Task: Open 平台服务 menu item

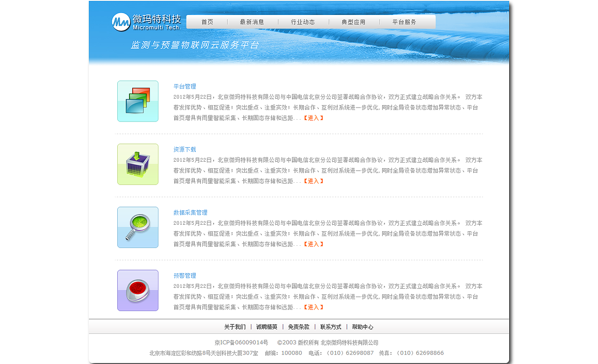Action: pyautogui.click(x=405, y=22)
